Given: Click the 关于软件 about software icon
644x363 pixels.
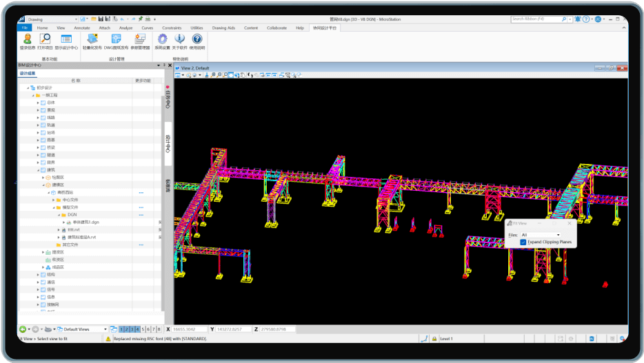Looking at the screenshot, I should coord(179,39).
